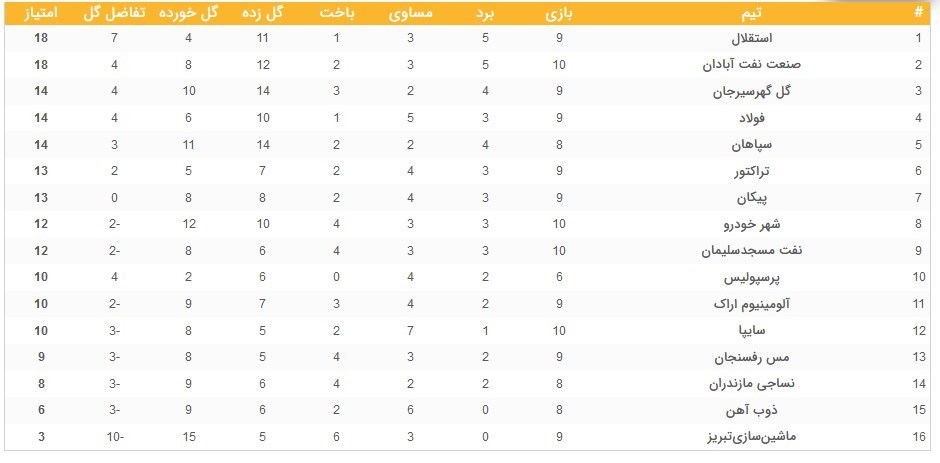Viewport: 940px width, 463px height.
Task: Click on team تراکتور
Action: 747,171
